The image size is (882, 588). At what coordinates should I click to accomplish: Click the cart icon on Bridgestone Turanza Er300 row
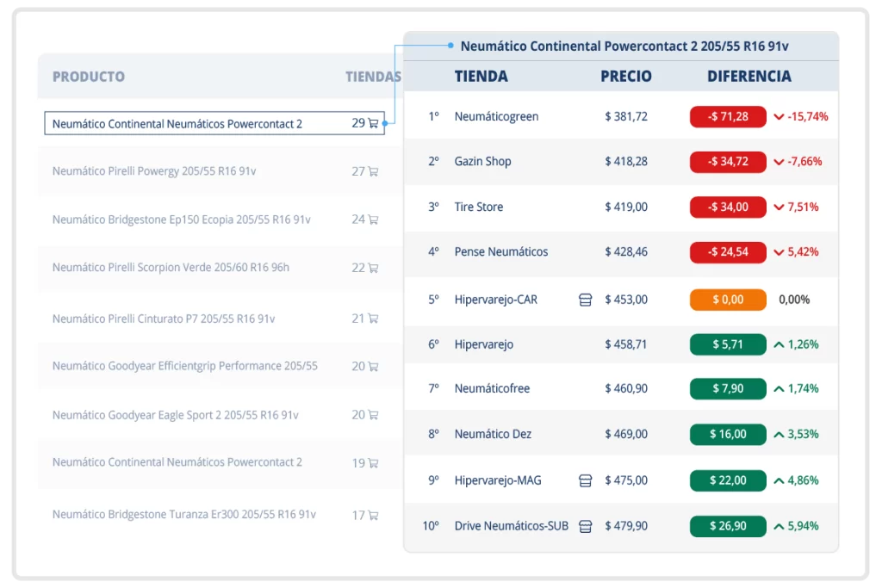[373, 515]
